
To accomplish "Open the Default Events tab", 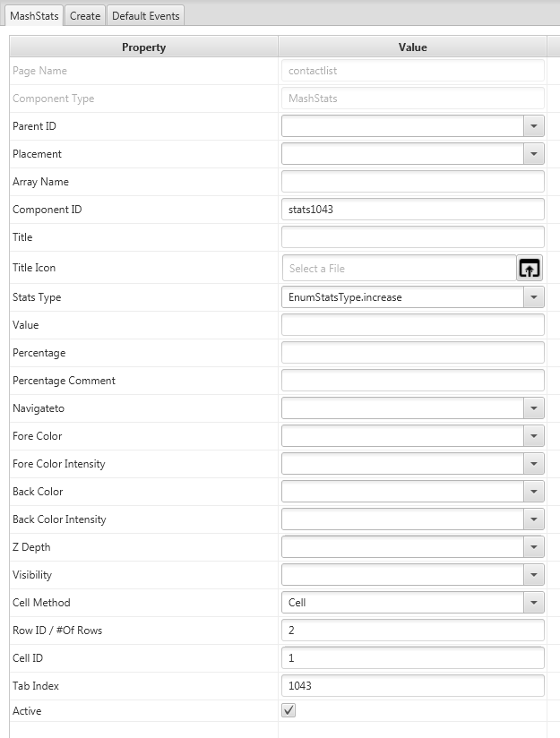I will [146, 15].
